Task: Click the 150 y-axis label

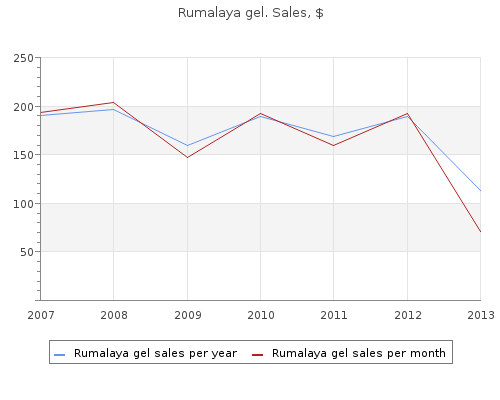Action: point(23,155)
